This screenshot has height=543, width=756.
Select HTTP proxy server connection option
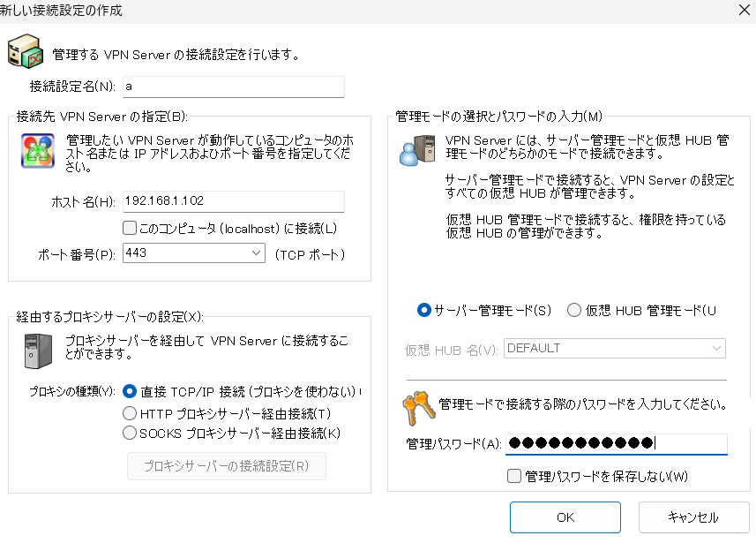click(x=129, y=413)
